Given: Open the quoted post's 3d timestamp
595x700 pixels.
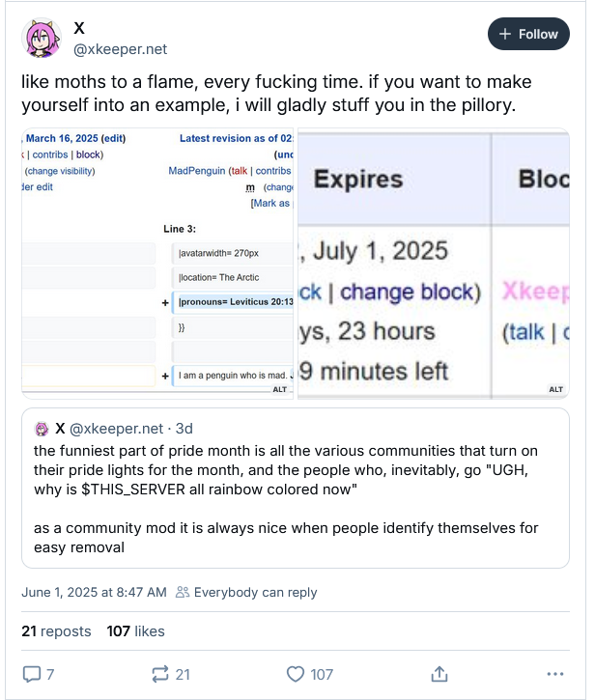Looking at the screenshot, I should 184,429.
